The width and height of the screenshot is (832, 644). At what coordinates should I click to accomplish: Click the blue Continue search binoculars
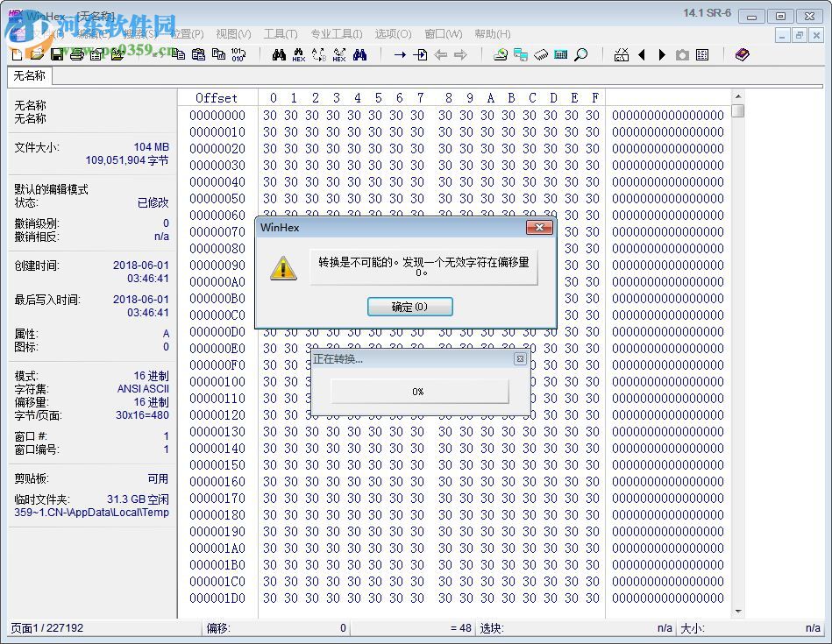point(359,54)
